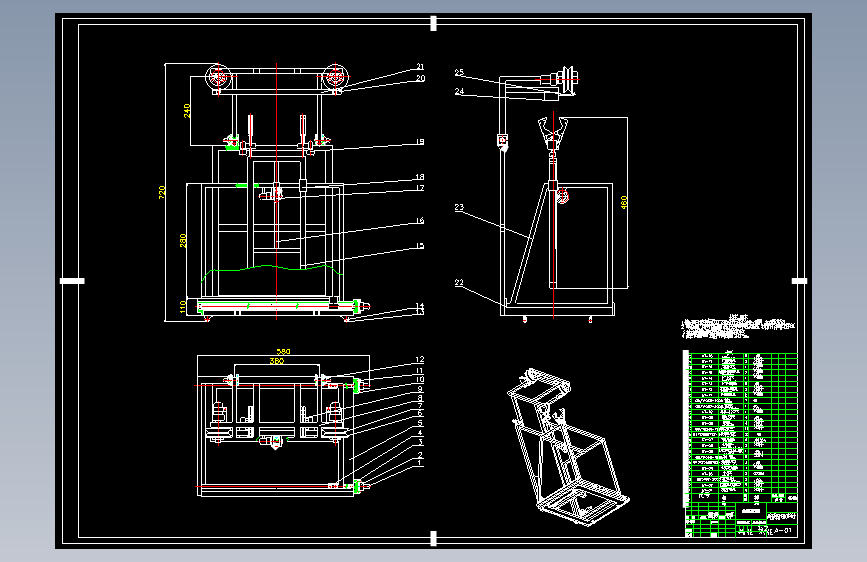The image size is (867, 562).
Task: Click part callout number 18
Action: [420, 177]
